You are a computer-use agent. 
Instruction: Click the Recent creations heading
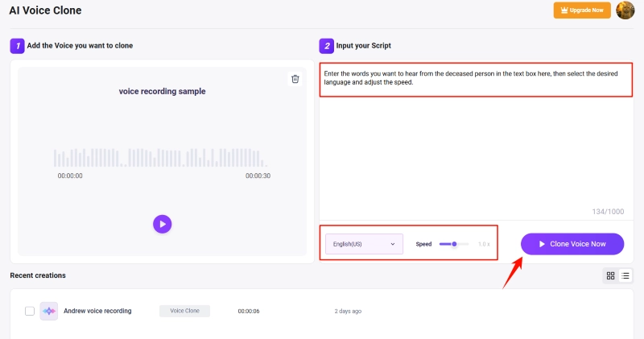38,275
